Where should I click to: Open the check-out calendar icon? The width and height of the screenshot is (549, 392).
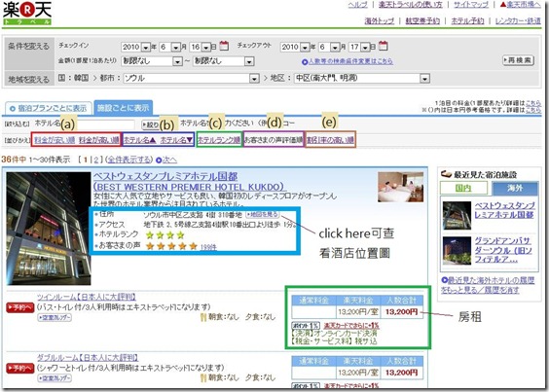[384, 46]
